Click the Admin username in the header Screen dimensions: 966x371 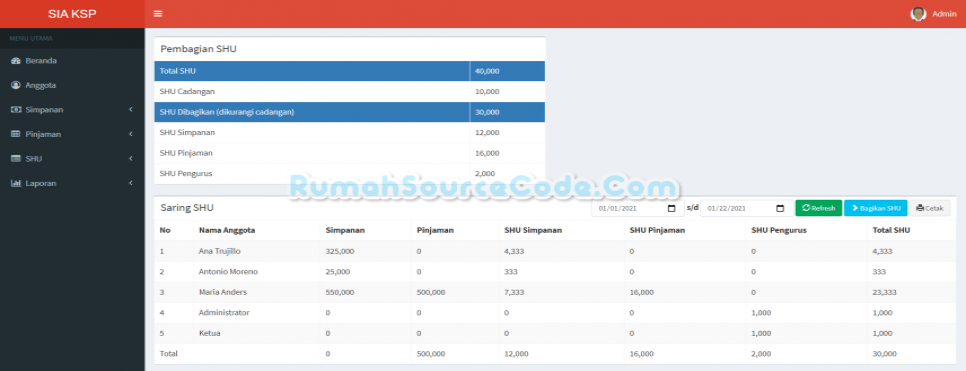coord(944,14)
